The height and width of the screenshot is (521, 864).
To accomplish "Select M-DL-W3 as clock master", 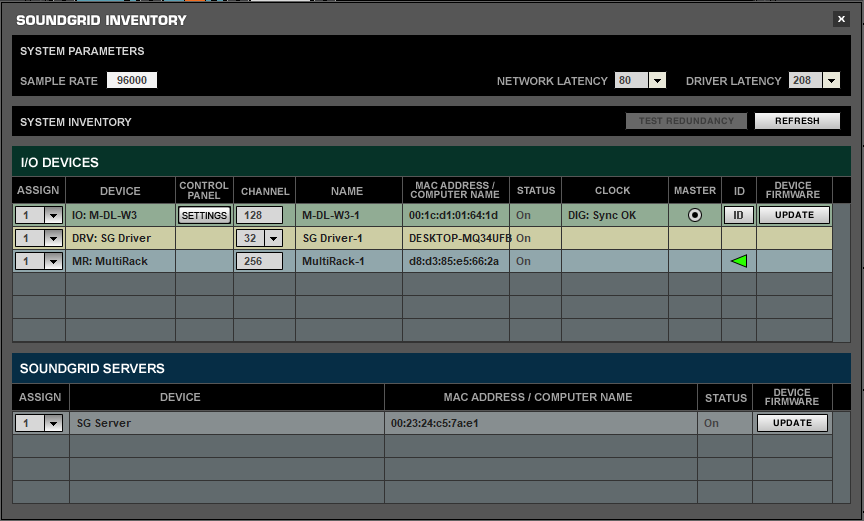I will [x=694, y=215].
